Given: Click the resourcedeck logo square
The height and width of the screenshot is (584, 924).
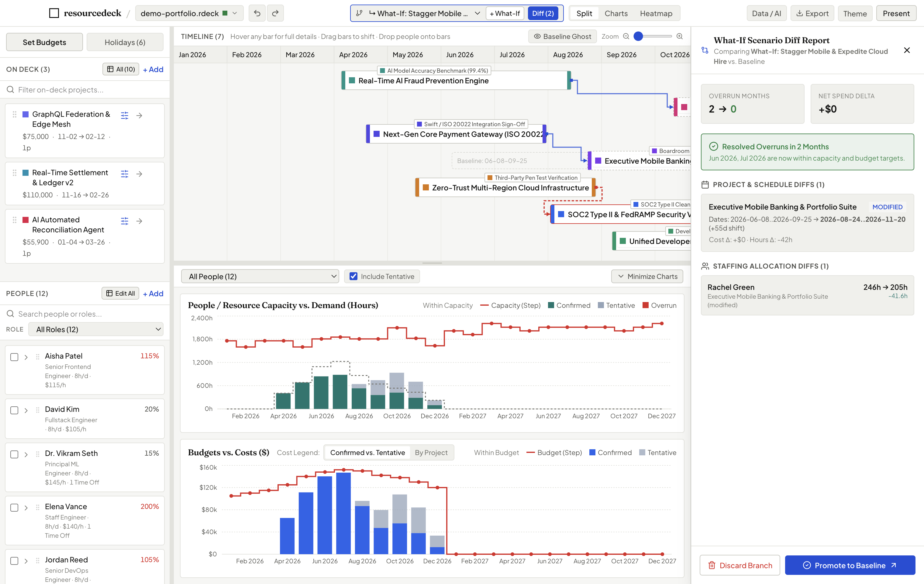Looking at the screenshot, I should [x=54, y=13].
